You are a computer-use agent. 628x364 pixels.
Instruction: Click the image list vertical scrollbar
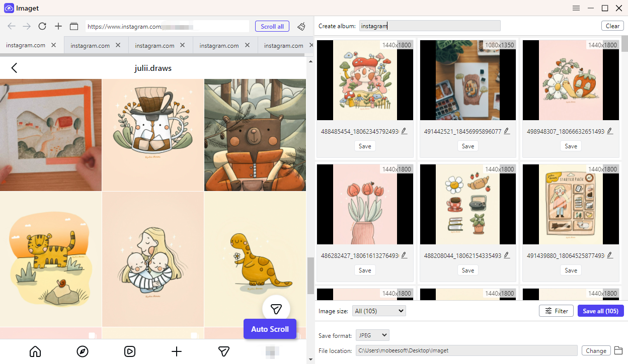(624, 44)
